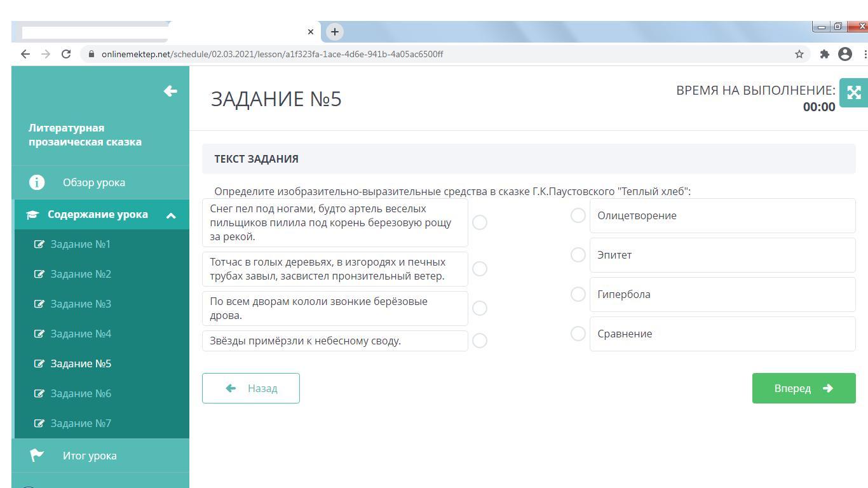868x488 pixels.
Task: Select the radio button beside Гипербола
Action: point(578,294)
